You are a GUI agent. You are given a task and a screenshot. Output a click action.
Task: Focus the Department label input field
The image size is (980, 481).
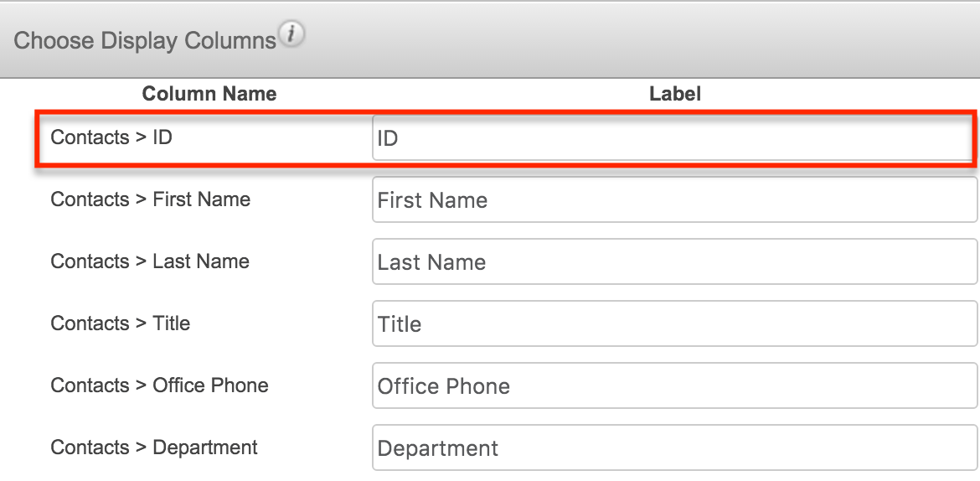click(674, 448)
